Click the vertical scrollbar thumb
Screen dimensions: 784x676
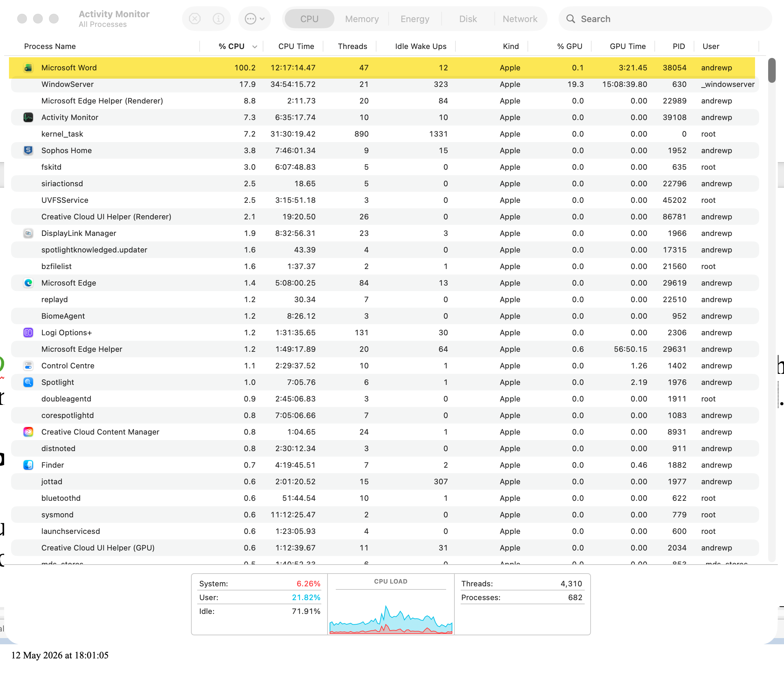pyautogui.click(x=772, y=70)
